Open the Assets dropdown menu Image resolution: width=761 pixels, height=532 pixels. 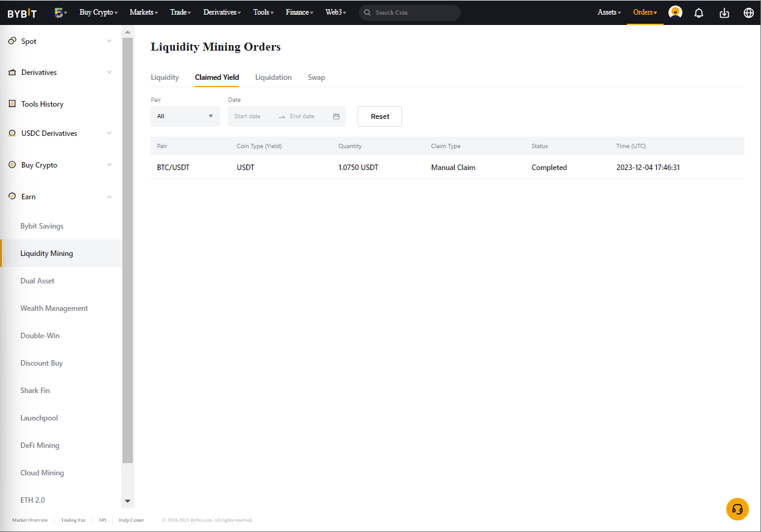click(609, 12)
